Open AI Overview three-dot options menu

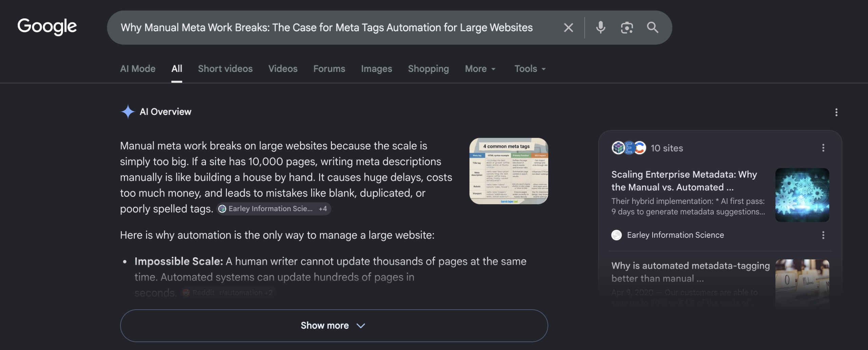click(x=836, y=112)
